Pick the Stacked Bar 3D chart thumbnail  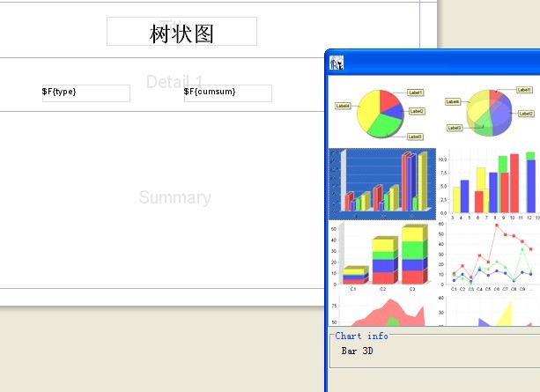coord(382,256)
